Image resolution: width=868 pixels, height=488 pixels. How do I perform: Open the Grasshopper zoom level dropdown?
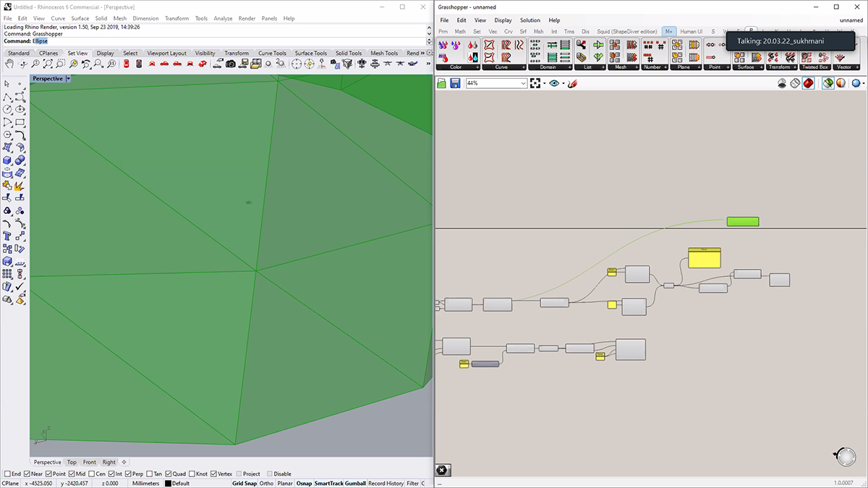point(524,84)
